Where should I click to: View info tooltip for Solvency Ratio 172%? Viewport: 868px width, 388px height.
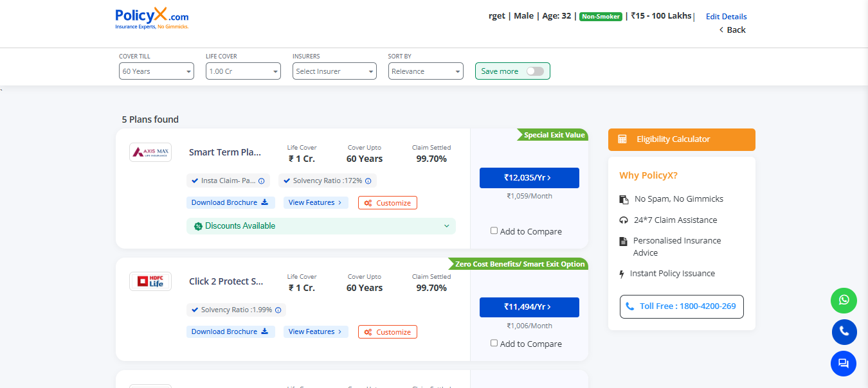pyautogui.click(x=367, y=181)
